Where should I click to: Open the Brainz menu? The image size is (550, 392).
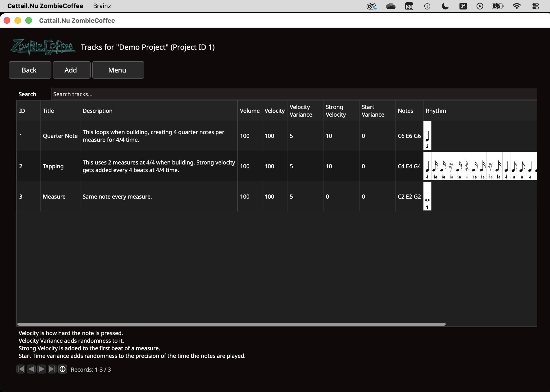point(102,6)
